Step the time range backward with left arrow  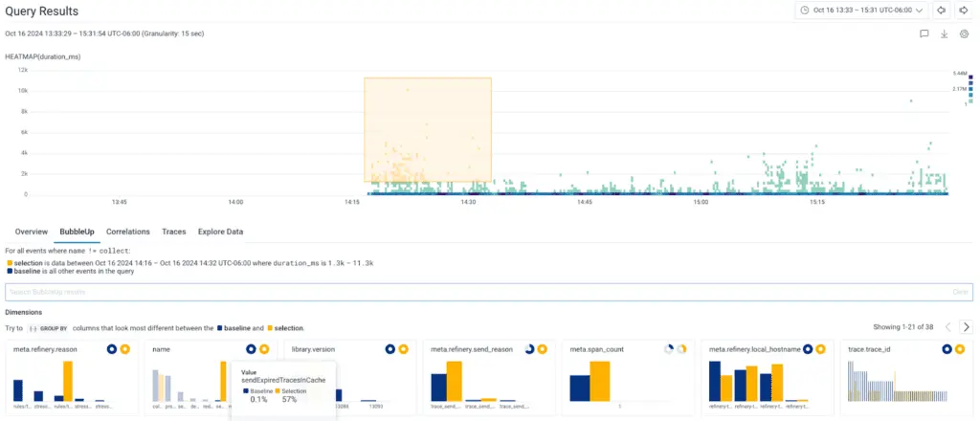pyautogui.click(x=942, y=11)
